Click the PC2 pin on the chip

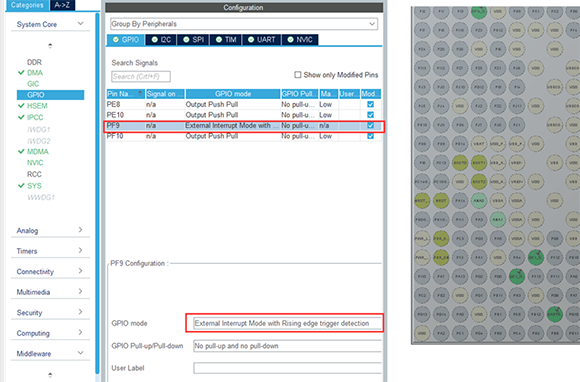click(x=422, y=295)
